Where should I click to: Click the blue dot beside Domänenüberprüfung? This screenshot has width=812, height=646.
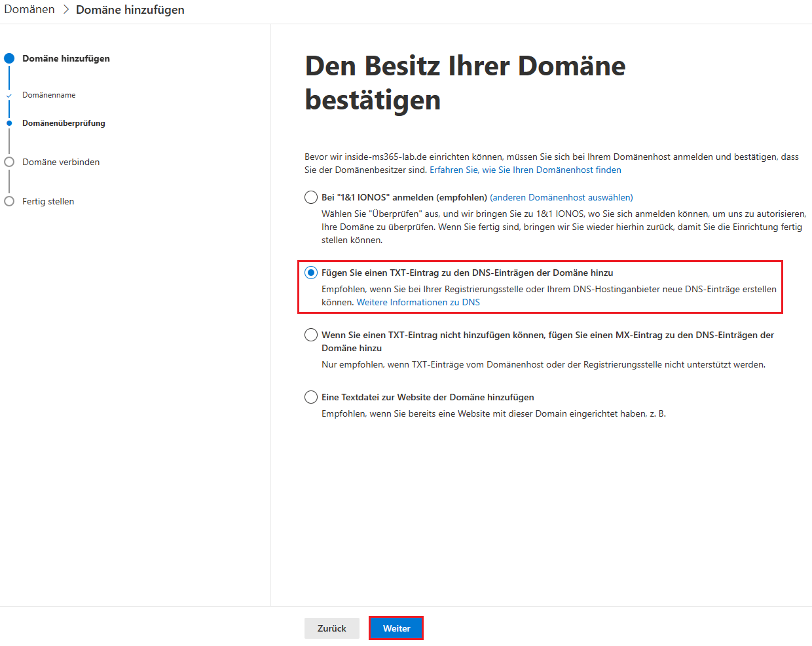point(9,123)
